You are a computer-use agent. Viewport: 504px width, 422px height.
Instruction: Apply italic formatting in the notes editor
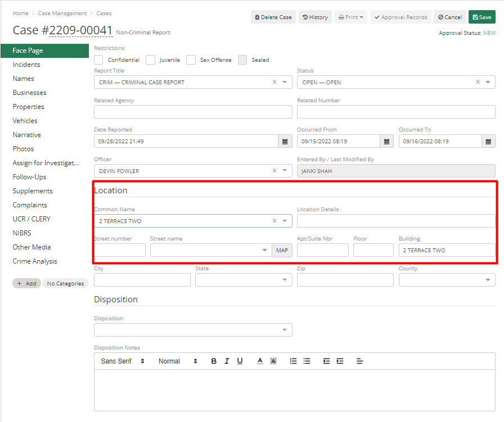coord(227,361)
